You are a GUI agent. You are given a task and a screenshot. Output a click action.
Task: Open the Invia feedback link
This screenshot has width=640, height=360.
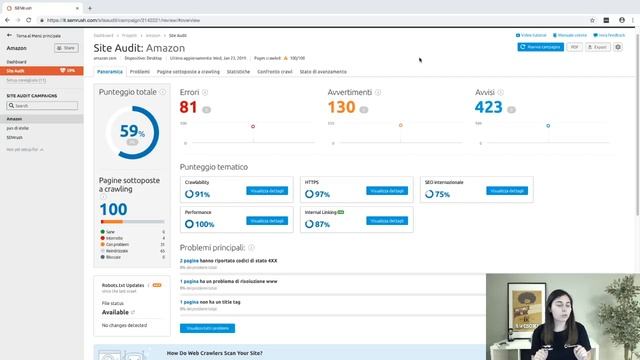609,36
